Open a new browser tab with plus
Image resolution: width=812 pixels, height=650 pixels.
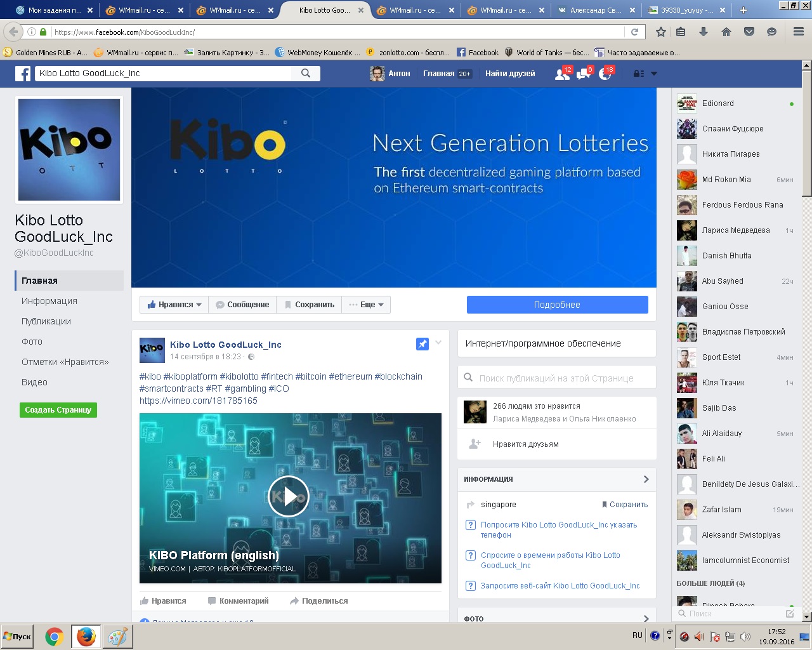pyautogui.click(x=743, y=10)
